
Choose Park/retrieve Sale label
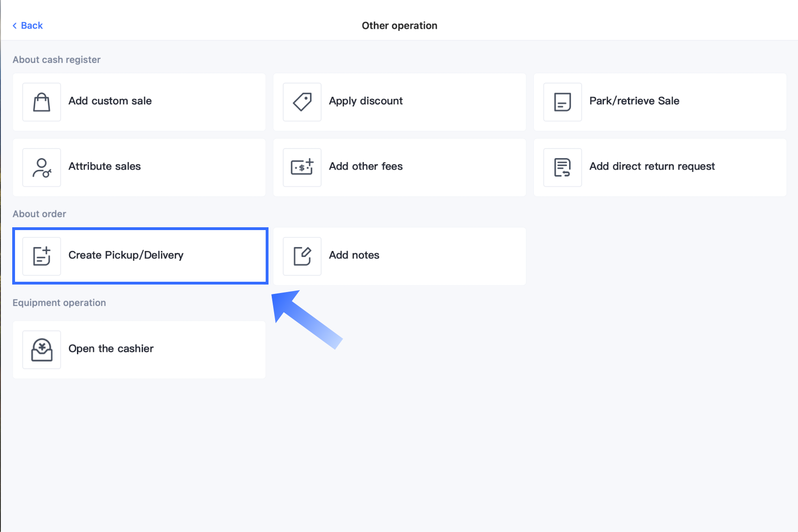[634, 101]
